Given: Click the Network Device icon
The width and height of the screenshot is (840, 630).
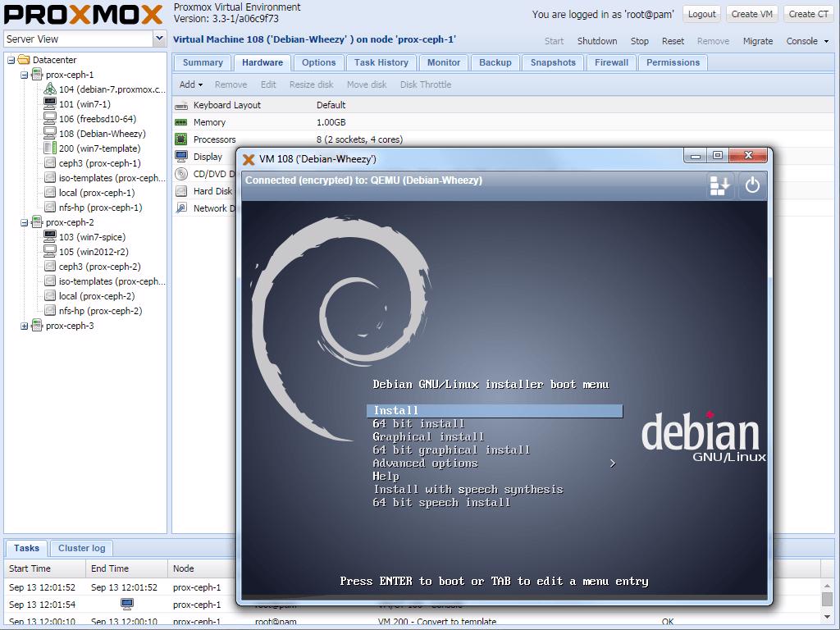Looking at the screenshot, I should [182, 208].
